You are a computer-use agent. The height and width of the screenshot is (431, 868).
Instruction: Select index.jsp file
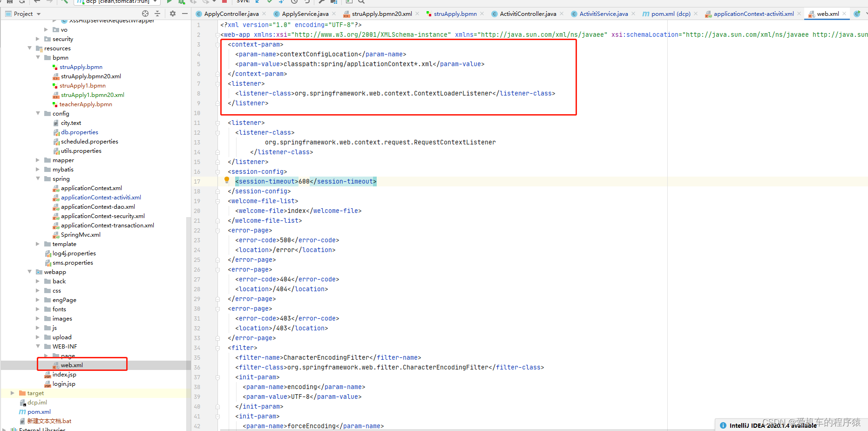point(64,375)
